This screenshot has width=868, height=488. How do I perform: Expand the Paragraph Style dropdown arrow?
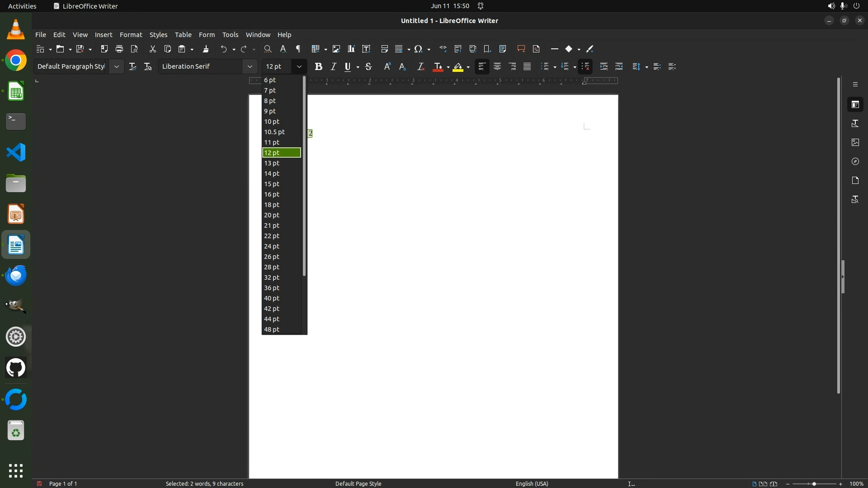pos(117,66)
